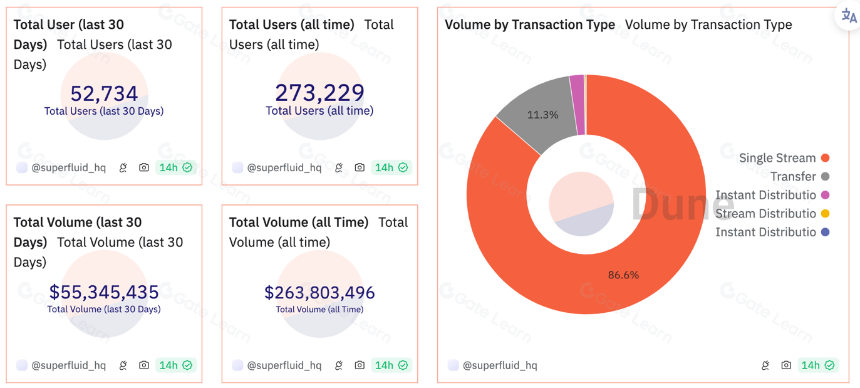Toggle the Single Stream legend label
Viewport: 860px width, 388px height.
777,158
